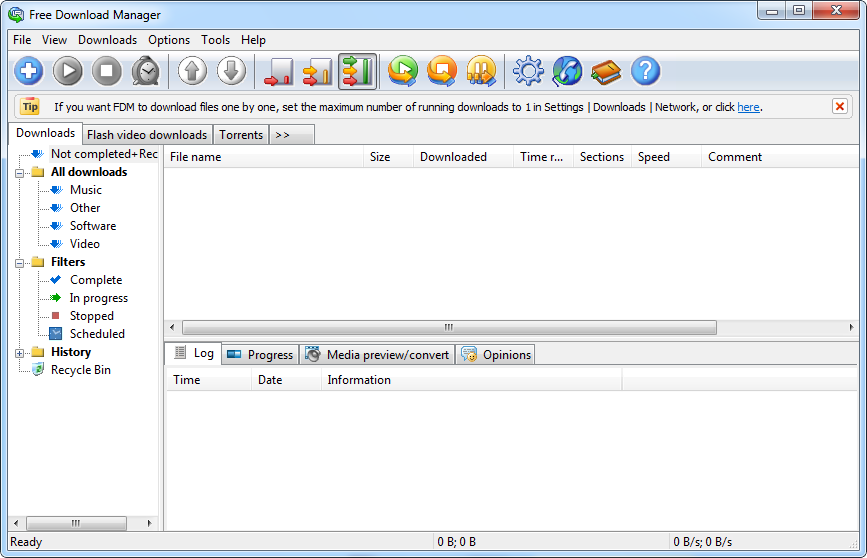
Task: Open the Opinions tab
Action: point(495,354)
